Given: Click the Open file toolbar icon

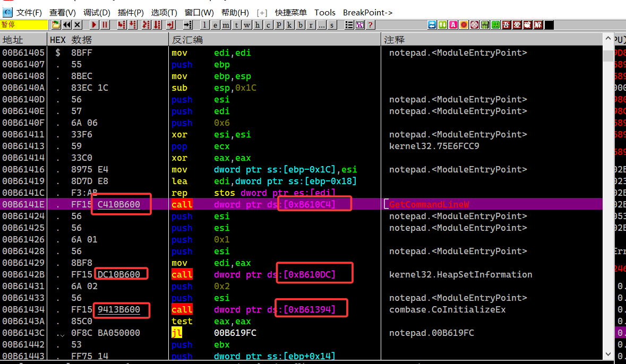Looking at the screenshot, I should [x=56, y=25].
